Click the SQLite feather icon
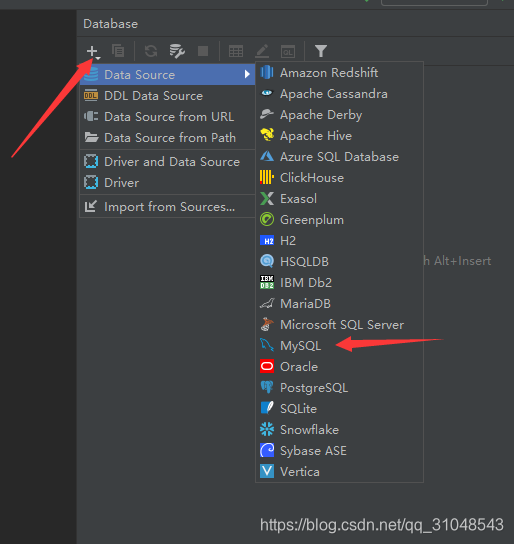 click(x=267, y=408)
